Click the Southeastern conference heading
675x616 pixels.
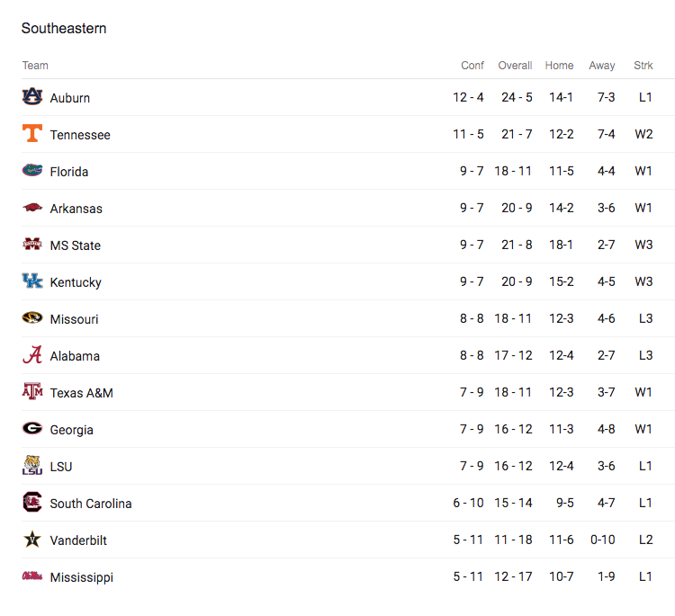click(x=64, y=29)
